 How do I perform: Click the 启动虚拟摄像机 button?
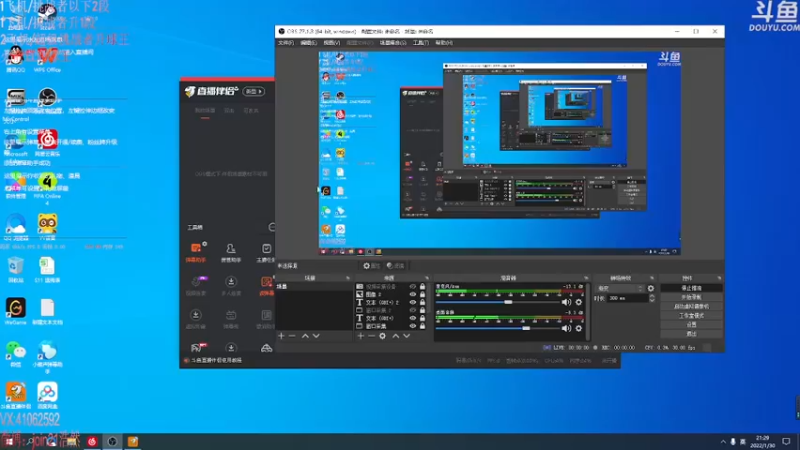691,307
